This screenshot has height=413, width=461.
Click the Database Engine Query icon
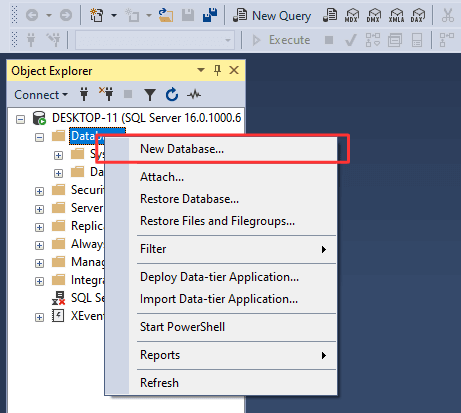point(330,15)
